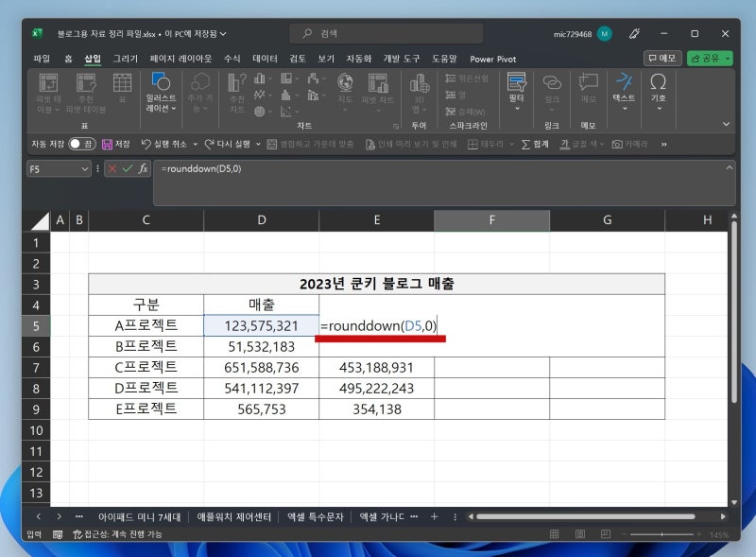Click the Insert Function fx button
Image resolution: width=756 pixels, height=557 pixels.
coord(144,168)
